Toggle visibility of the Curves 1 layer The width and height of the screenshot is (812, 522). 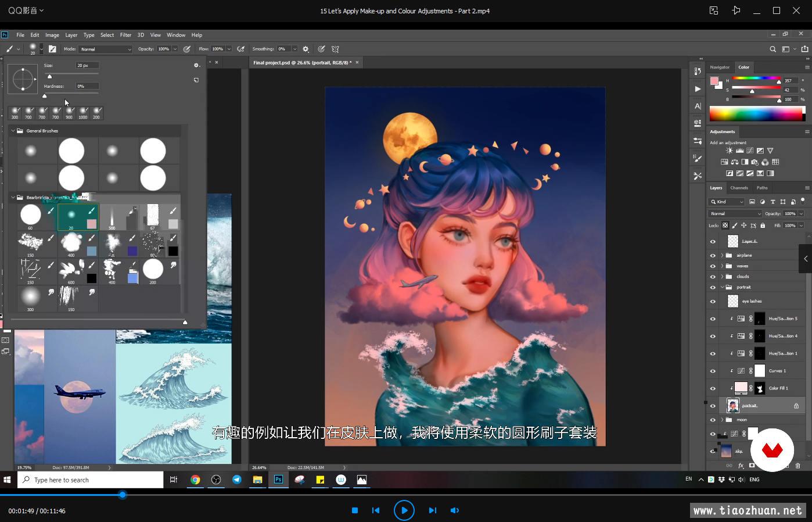click(x=713, y=371)
